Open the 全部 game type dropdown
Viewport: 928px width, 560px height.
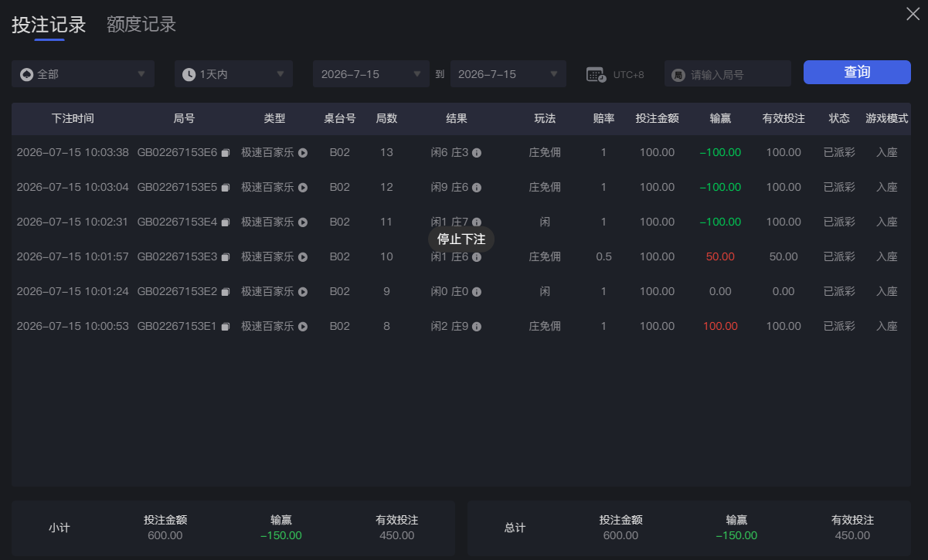click(x=83, y=74)
